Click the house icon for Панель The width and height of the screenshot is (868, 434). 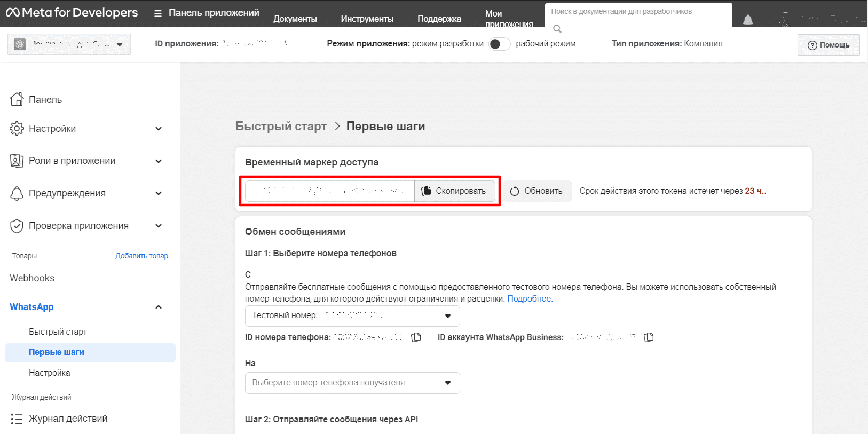point(17,99)
